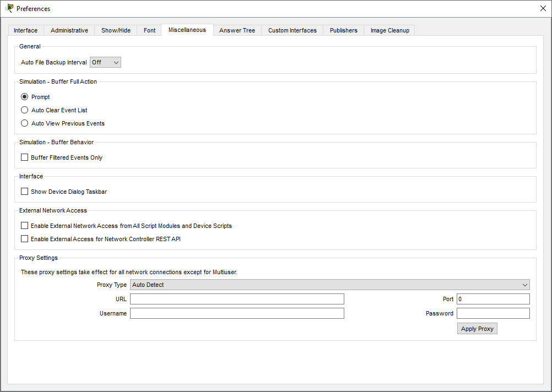Toggle Show Device Dialog Taskbar checkbox
552x392 pixels.
point(24,192)
